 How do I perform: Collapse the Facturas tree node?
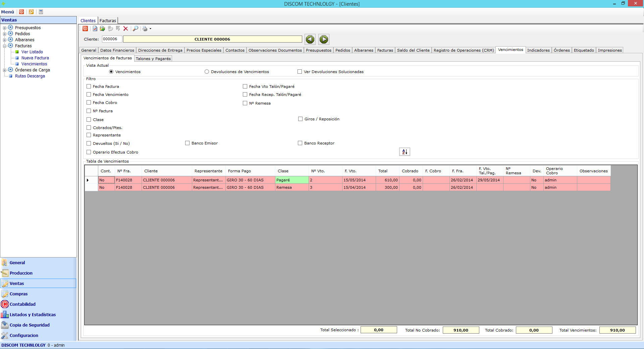click(x=4, y=46)
